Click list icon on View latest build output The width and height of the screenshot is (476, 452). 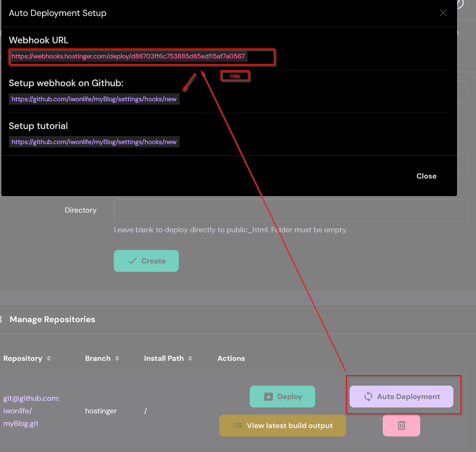(x=238, y=426)
